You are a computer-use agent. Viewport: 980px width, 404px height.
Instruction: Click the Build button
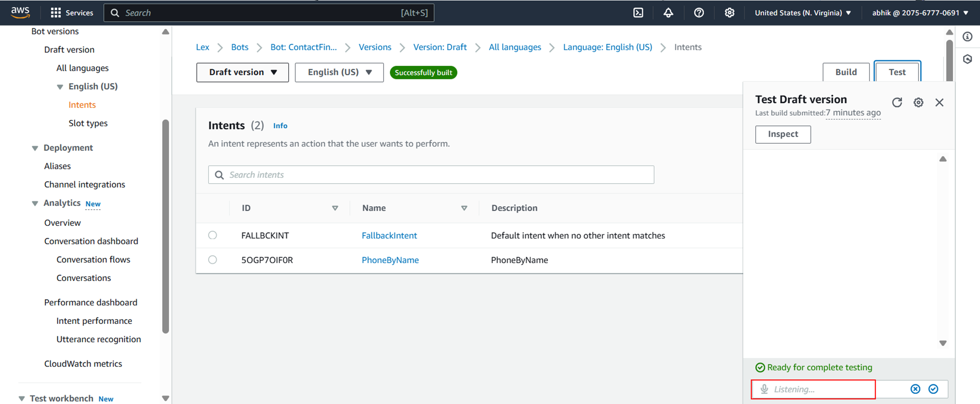click(846, 72)
